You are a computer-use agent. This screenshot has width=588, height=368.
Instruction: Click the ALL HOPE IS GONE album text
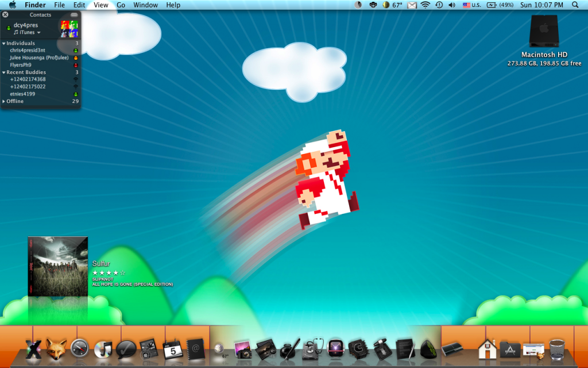[x=133, y=284]
